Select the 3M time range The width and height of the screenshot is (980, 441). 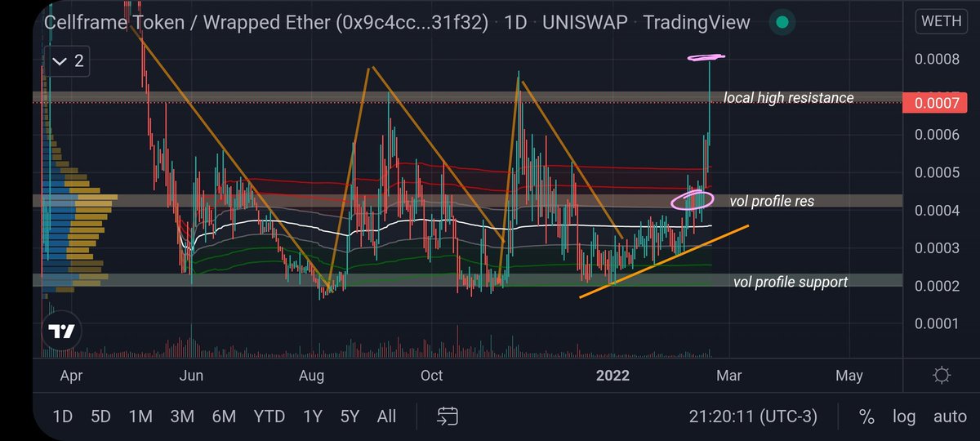click(182, 416)
